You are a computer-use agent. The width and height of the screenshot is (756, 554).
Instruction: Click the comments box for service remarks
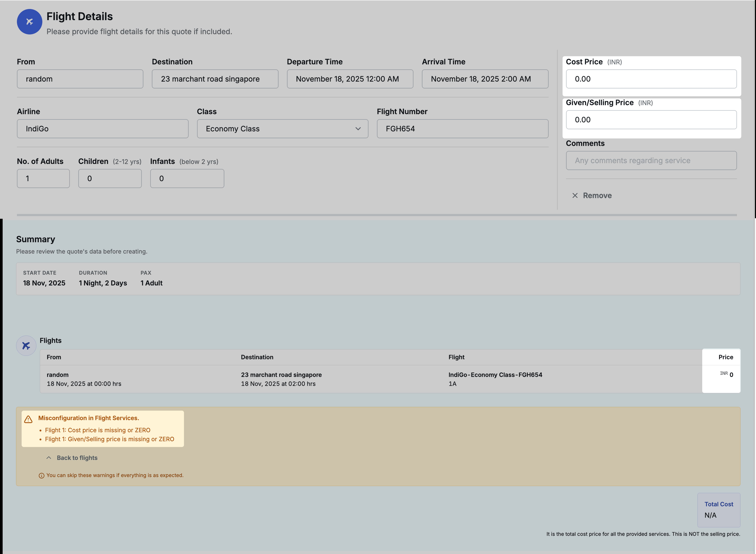point(651,160)
